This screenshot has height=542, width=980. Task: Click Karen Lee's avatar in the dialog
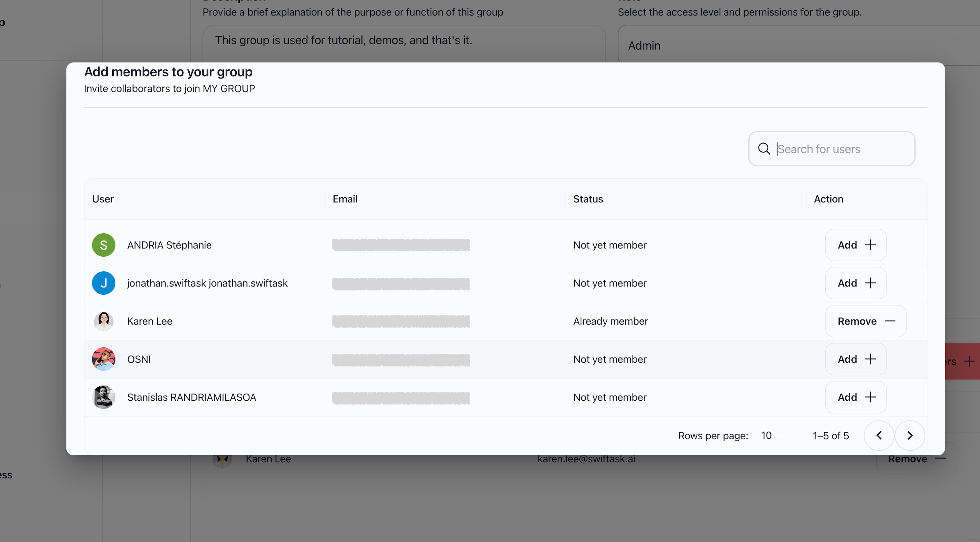click(x=104, y=321)
